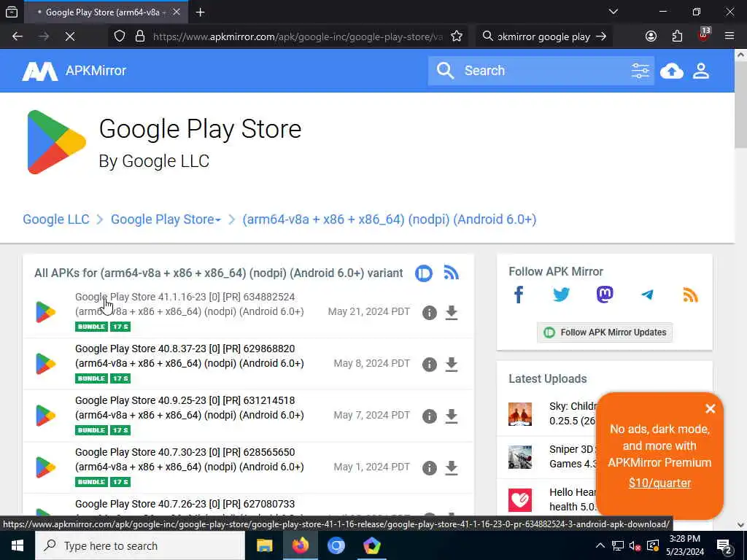Image resolution: width=747 pixels, height=560 pixels.
Task: Open Google Play Store 40.7.30-23 release link
Action: click(190, 460)
